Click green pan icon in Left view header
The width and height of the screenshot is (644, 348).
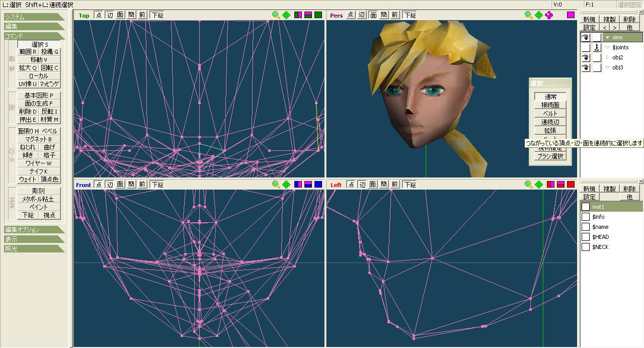tap(539, 185)
